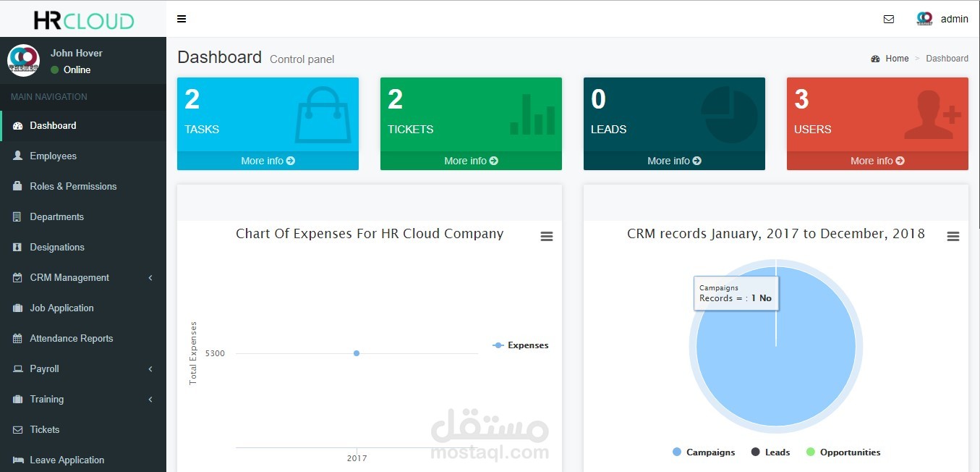Image resolution: width=980 pixels, height=472 pixels.
Task: Toggle Leads series in pie legend
Action: coord(777,452)
